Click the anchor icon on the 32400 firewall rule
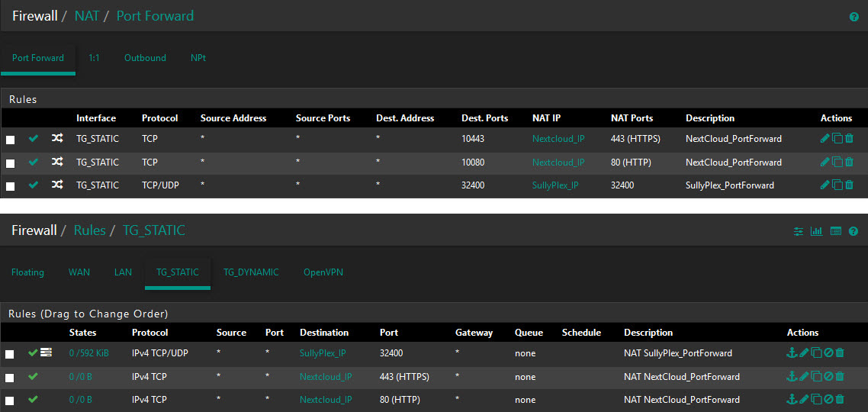 [x=791, y=352]
